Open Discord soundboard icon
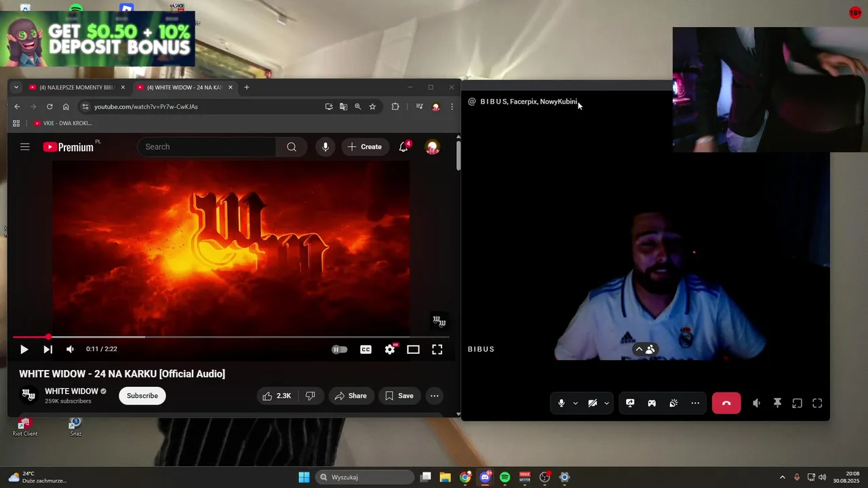Image resolution: width=868 pixels, height=488 pixels. tap(673, 403)
